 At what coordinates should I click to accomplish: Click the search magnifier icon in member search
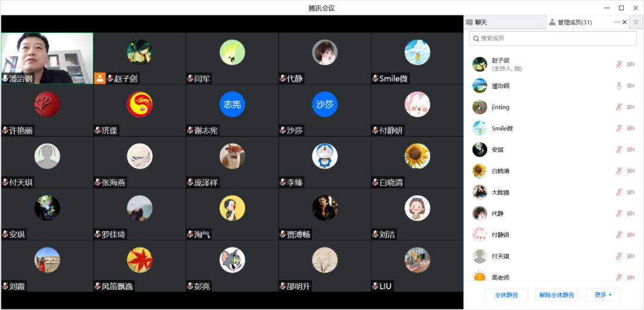(x=476, y=38)
